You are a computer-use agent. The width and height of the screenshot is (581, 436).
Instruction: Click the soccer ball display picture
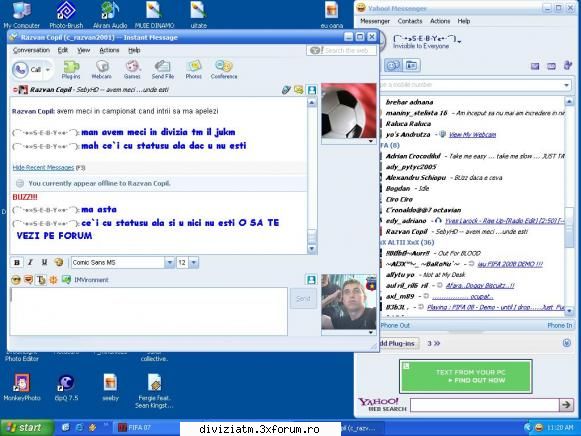(348, 111)
